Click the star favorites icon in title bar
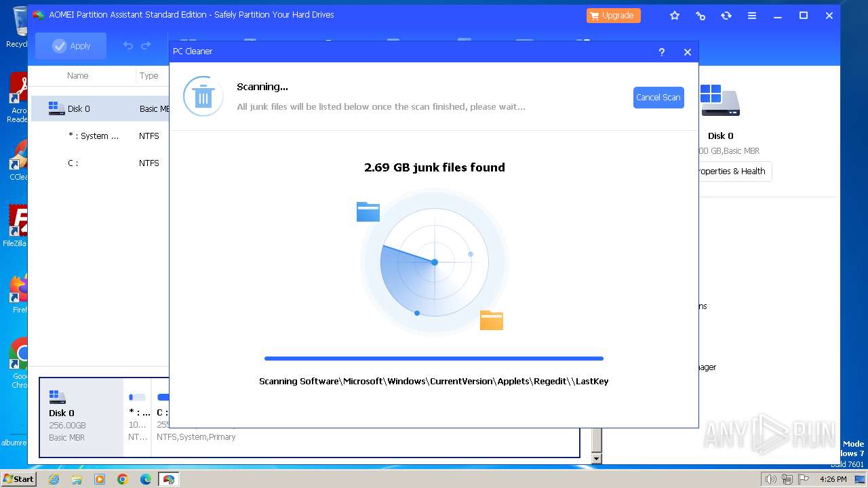Image resolution: width=868 pixels, height=488 pixels. [675, 15]
